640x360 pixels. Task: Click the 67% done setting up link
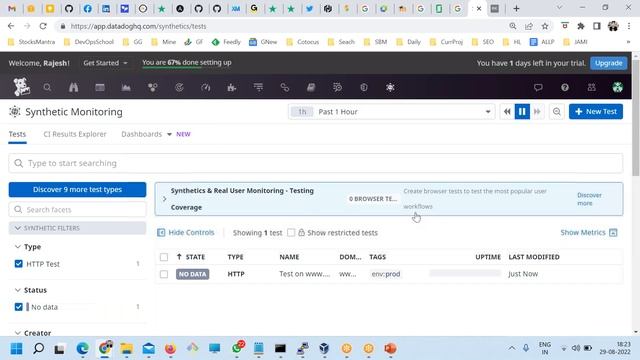[187, 63]
